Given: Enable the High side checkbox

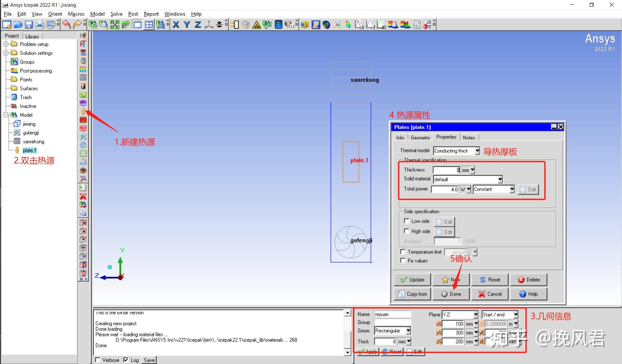Looking at the screenshot, I should pos(407,231).
